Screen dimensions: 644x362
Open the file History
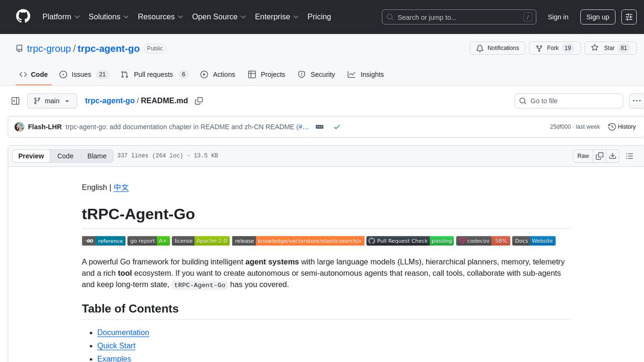[x=622, y=127]
